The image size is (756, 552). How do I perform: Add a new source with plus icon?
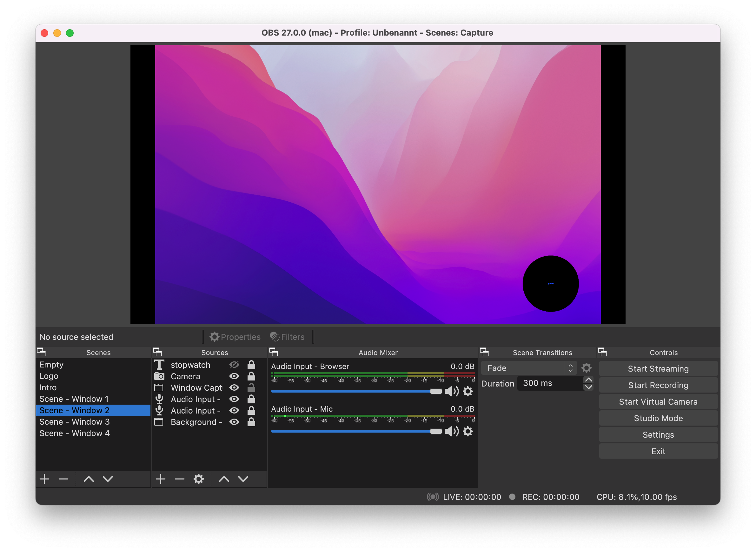(161, 479)
